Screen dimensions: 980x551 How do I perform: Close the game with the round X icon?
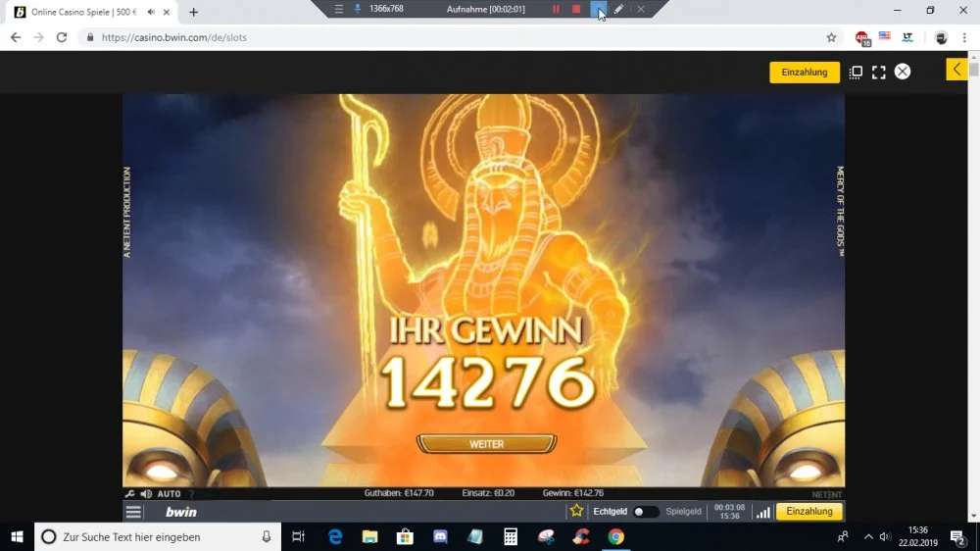tap(903, 72)
